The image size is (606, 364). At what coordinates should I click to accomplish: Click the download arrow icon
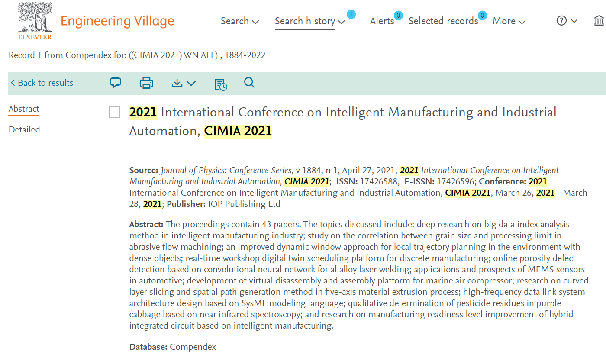[177, 83]
